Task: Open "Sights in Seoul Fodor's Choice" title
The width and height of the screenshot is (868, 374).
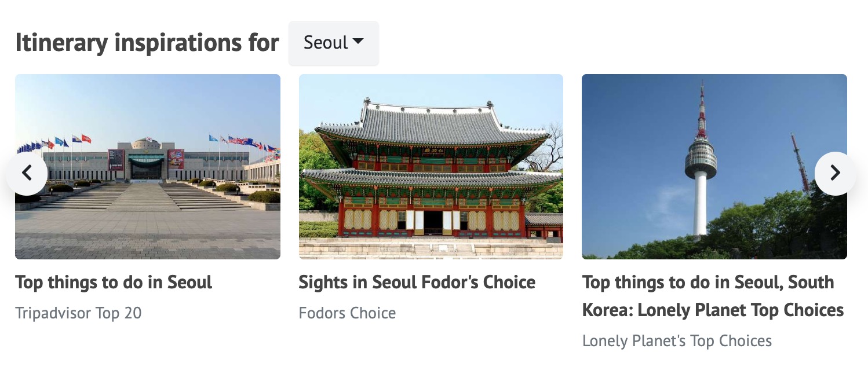Action: [x=417, y=283]
